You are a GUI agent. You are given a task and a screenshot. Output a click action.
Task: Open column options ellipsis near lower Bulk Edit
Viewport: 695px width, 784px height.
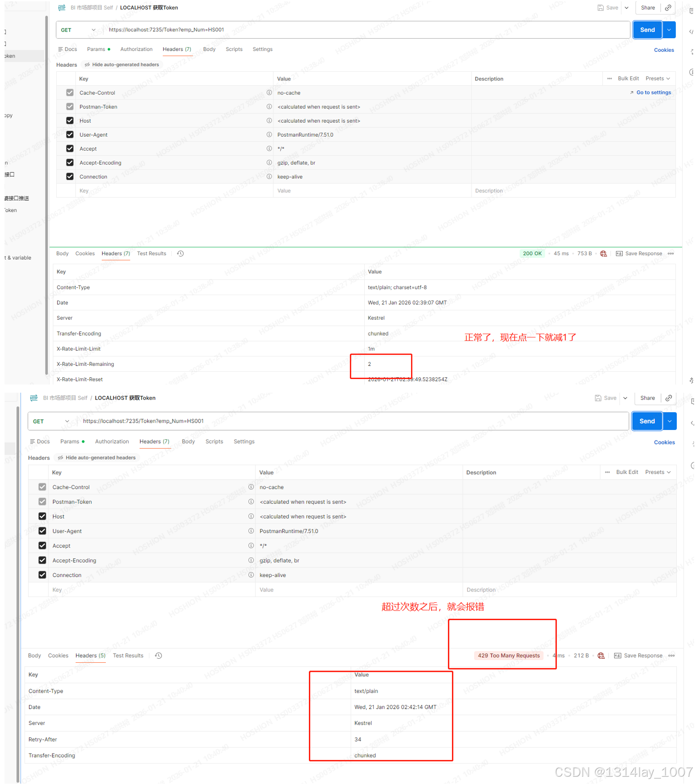(x=608, y=472)
